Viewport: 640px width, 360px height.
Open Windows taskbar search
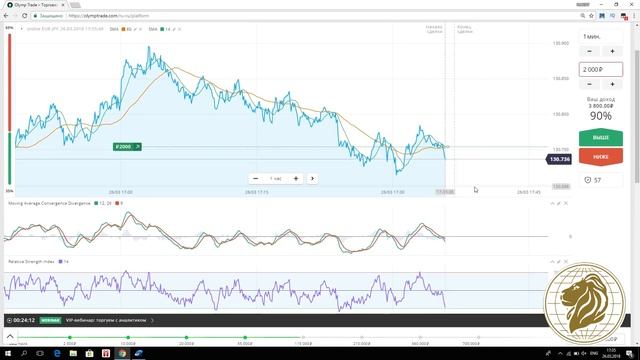pos(24,353)
